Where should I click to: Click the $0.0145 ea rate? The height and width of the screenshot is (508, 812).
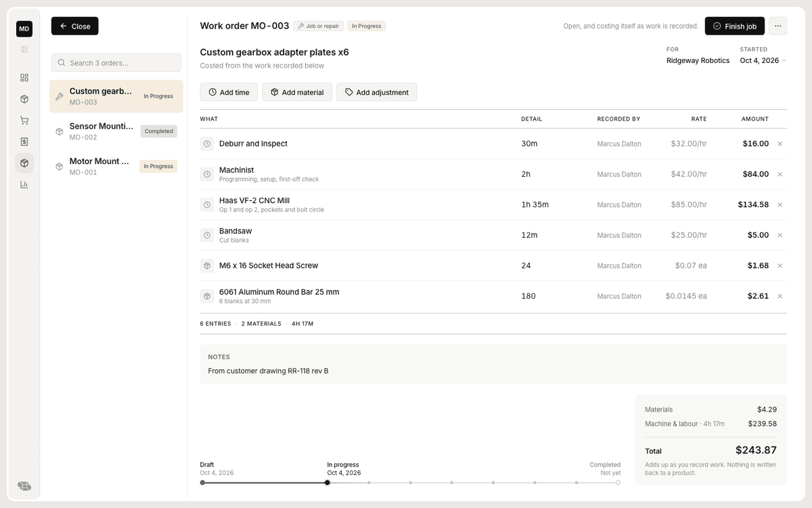[686, 296]
